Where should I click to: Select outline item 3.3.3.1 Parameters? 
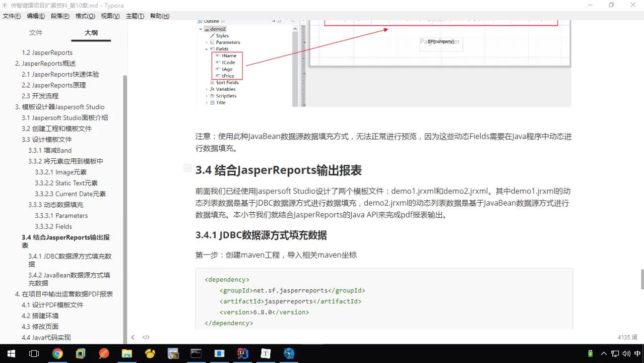(61, 215)
